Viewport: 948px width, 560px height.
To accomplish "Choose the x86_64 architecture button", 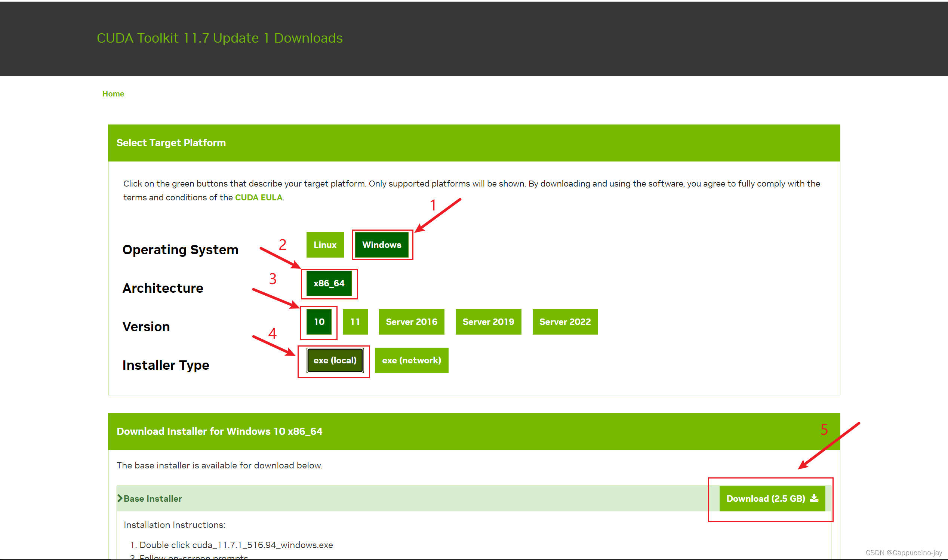I will tap(329, 283).
